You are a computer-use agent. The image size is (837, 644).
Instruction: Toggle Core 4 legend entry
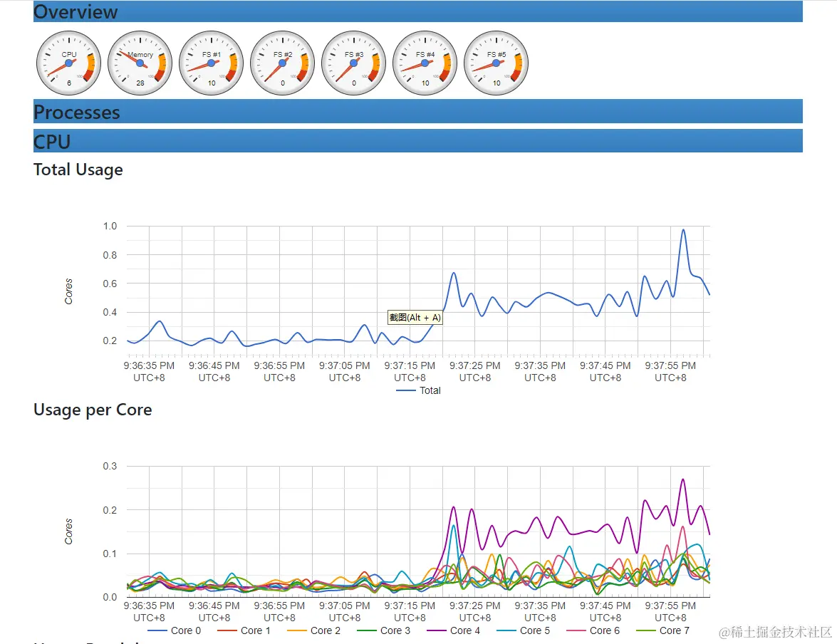(x=453, y=630)
